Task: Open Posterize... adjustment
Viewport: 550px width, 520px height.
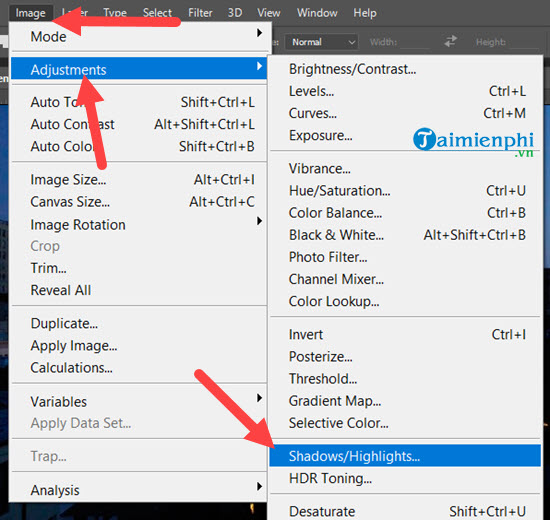Action: (x=405, y=356)
